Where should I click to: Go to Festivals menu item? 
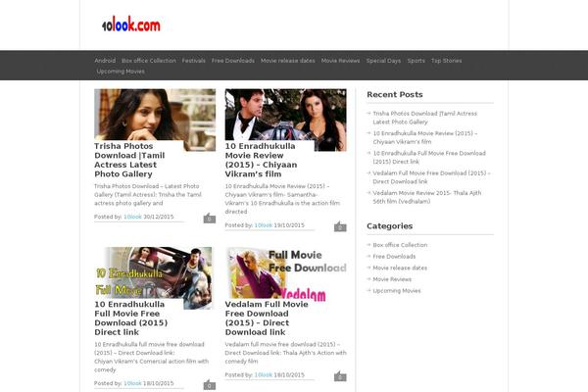coord(193,61)
